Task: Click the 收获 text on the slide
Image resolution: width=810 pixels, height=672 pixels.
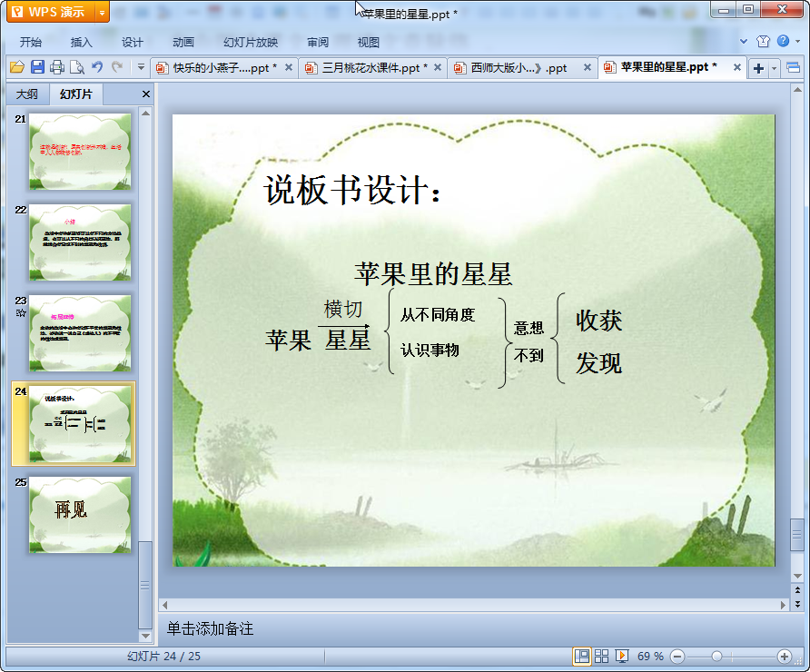Action: point(598,321)
